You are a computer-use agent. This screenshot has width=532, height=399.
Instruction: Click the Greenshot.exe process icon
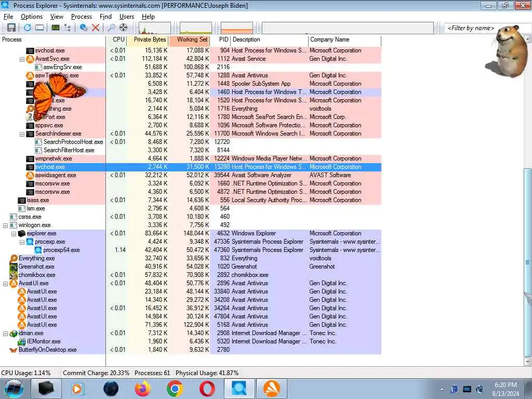click(x=14, y=267)
